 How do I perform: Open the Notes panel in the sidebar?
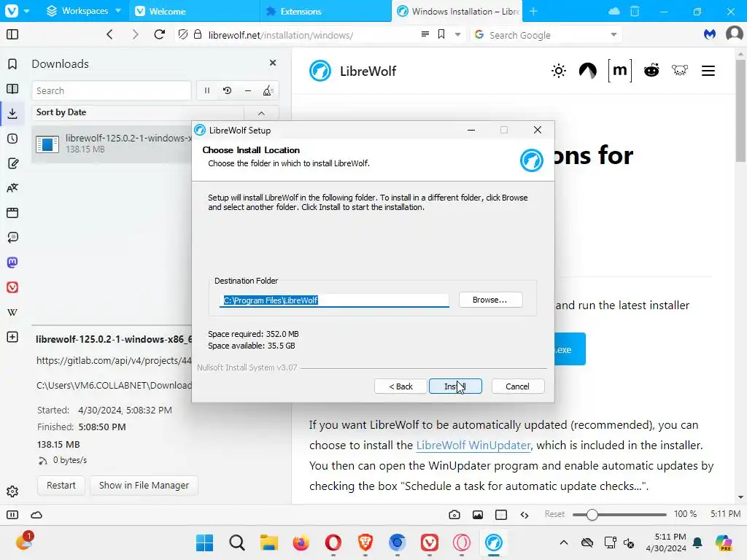click(x=12, y=163)
